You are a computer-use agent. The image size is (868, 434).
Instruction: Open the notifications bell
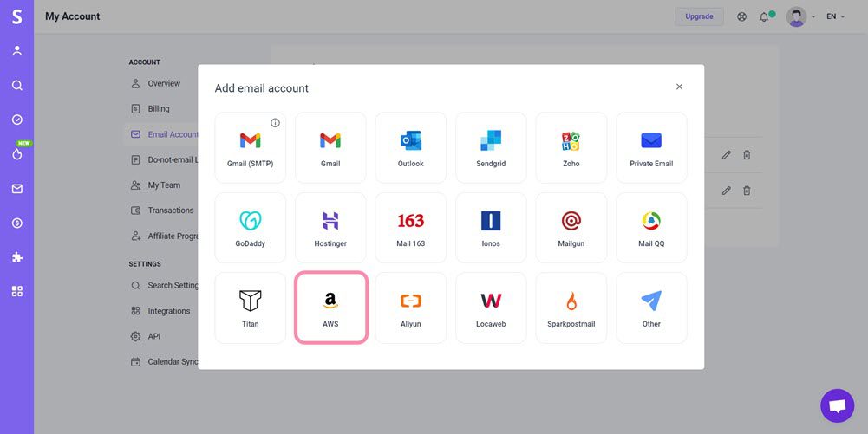click(765, 16)
